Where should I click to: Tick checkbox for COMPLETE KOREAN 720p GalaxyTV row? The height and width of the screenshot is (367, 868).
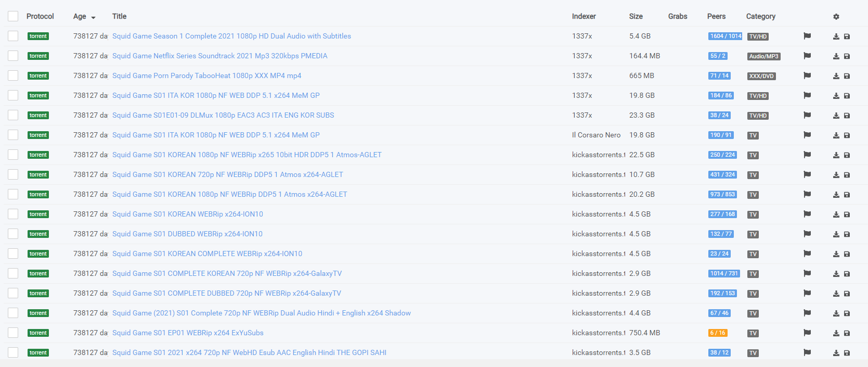tap(13, 273)
